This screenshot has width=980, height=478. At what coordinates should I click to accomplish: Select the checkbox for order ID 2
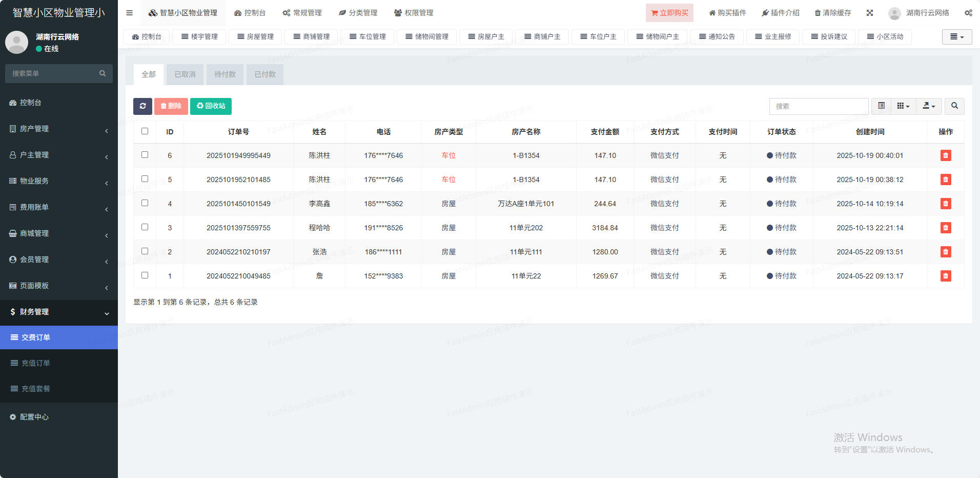point(145,251)
